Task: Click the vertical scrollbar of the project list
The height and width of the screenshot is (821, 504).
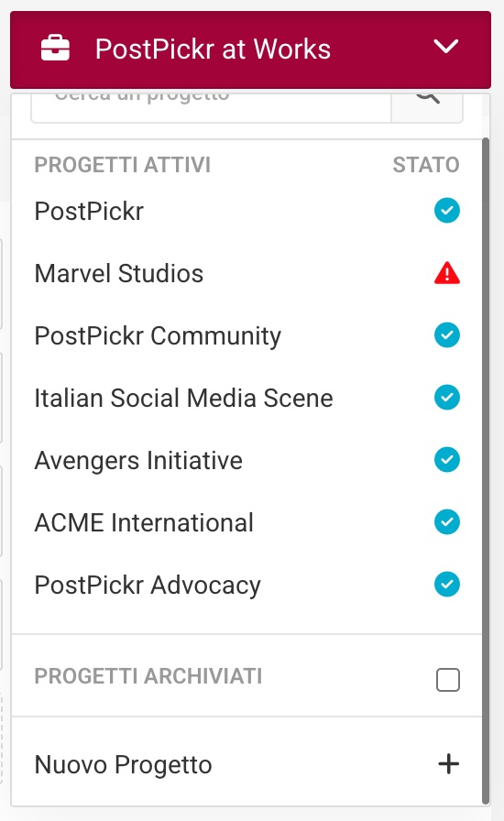Action: 486,470
